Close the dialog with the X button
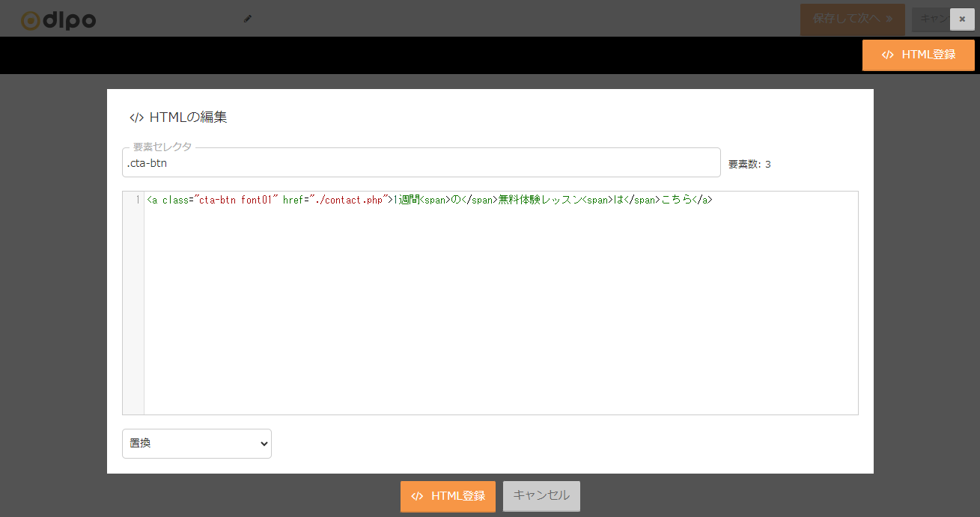 point(962,19)
